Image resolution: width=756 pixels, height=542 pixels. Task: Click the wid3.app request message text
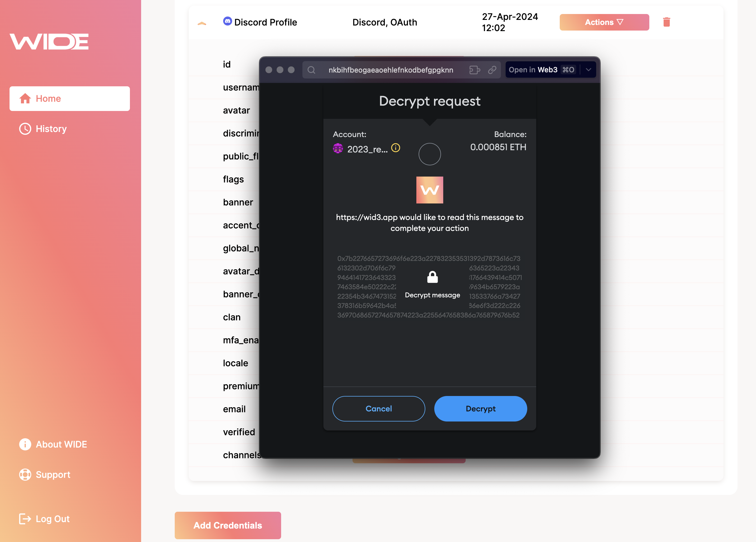tap(429, 223)
